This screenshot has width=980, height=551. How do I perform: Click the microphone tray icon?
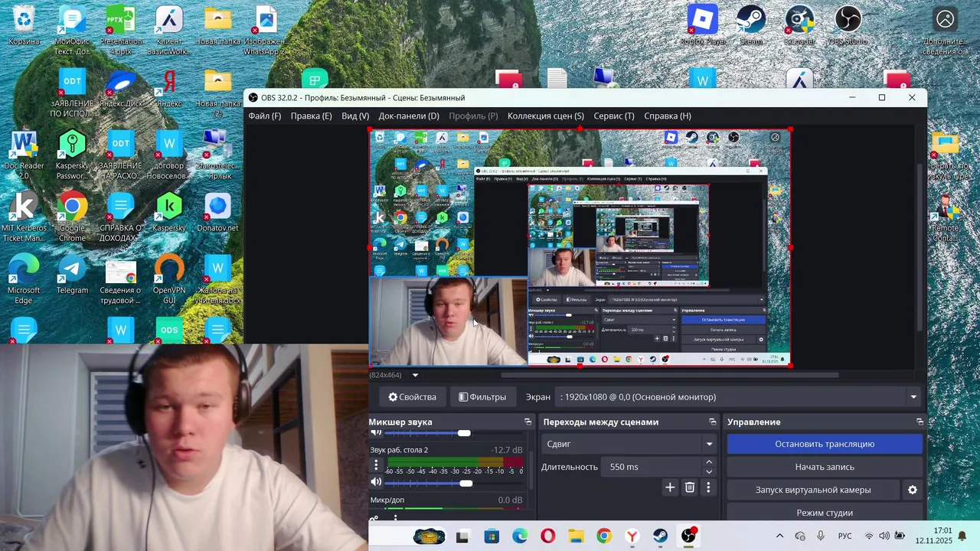(x=820, y=536)
